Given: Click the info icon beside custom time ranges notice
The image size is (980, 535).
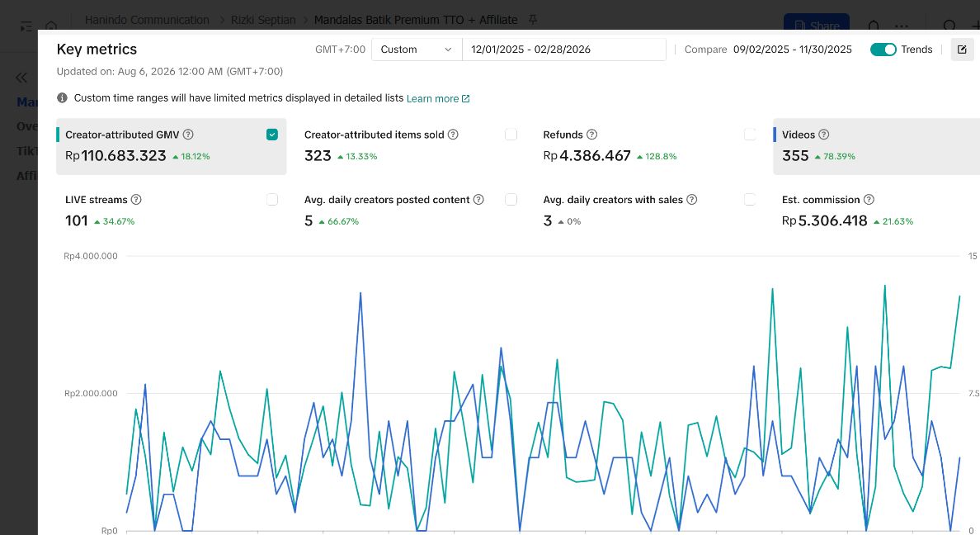Looking at the screenshot, I should pyautogui.click(x=62, y=97).
